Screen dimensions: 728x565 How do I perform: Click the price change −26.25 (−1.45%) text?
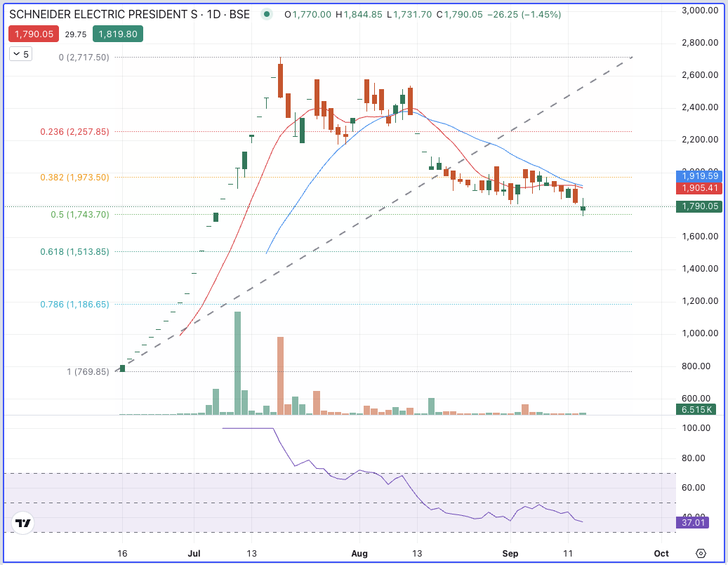tap(524, 15)
